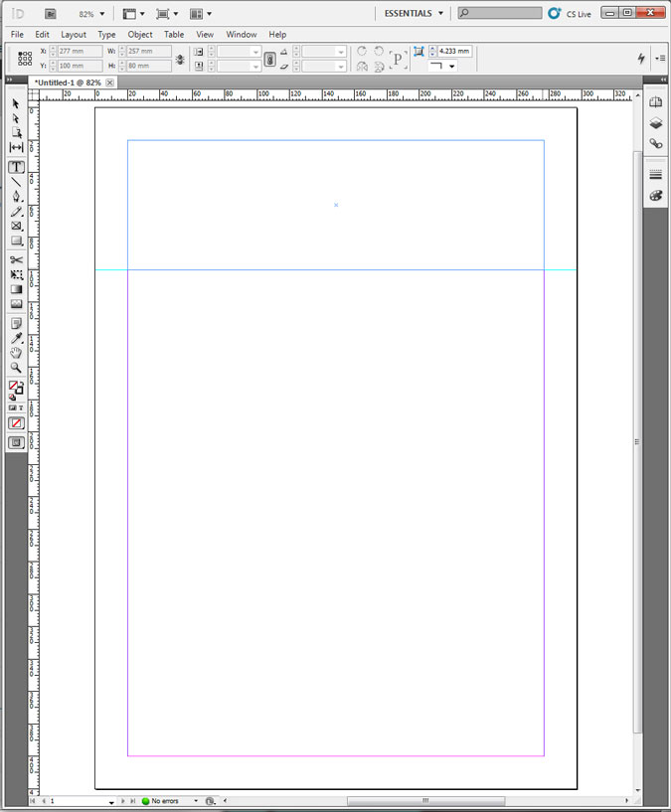
Task: Open the Layout menu
Action: 74,35
